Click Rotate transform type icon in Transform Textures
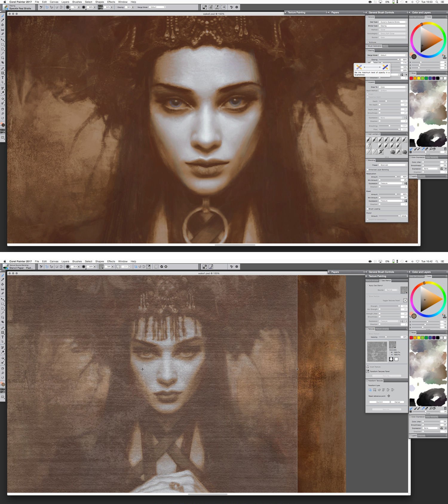The height and width of the screenshot is (504, 448). point(379,390)
